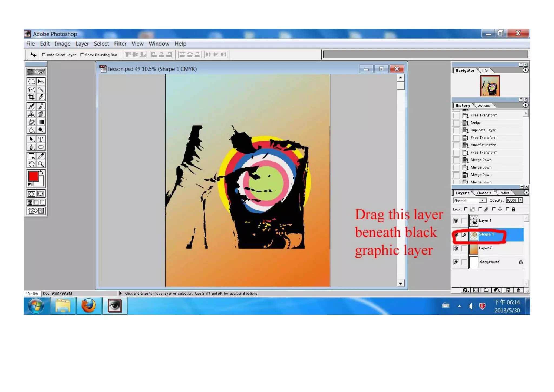Toggle lock all checkbox
554x392 pixels.
coord(507,209)
